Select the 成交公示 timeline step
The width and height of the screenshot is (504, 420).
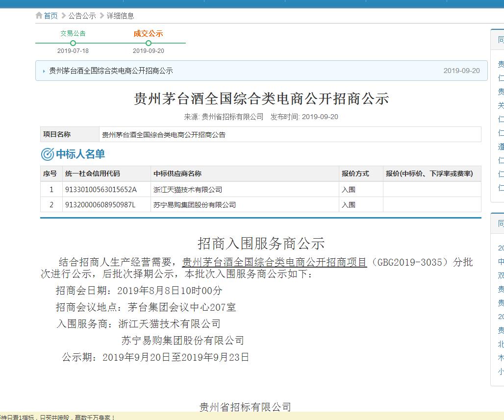[x=148, y=33]
